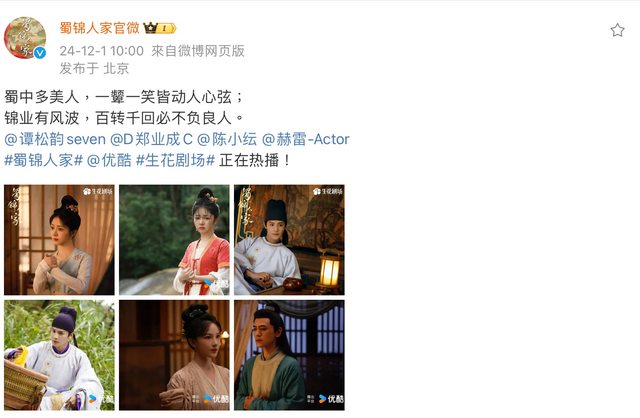
Task: View photo of man in purple hat
Action: click(x=60, y=355)
